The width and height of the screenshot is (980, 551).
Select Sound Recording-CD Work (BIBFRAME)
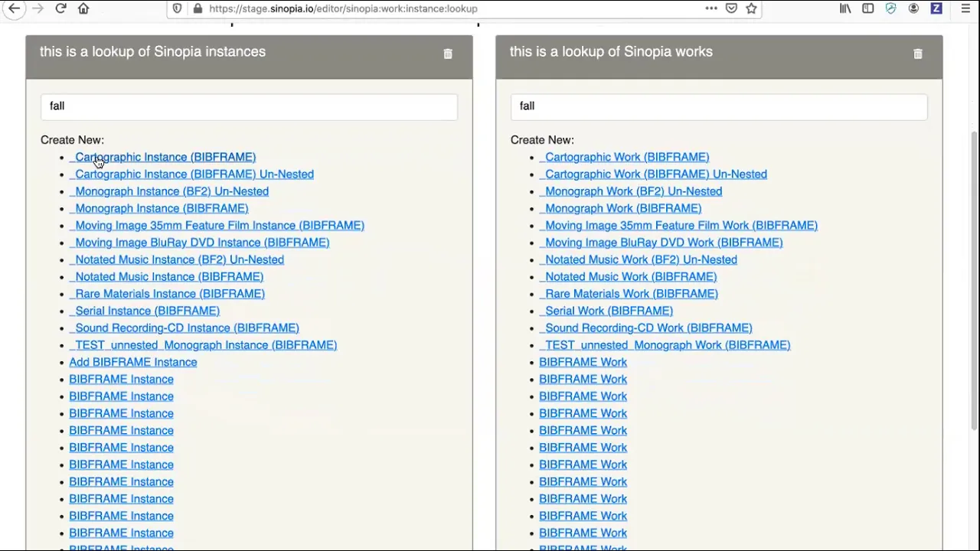coord(645,328)
